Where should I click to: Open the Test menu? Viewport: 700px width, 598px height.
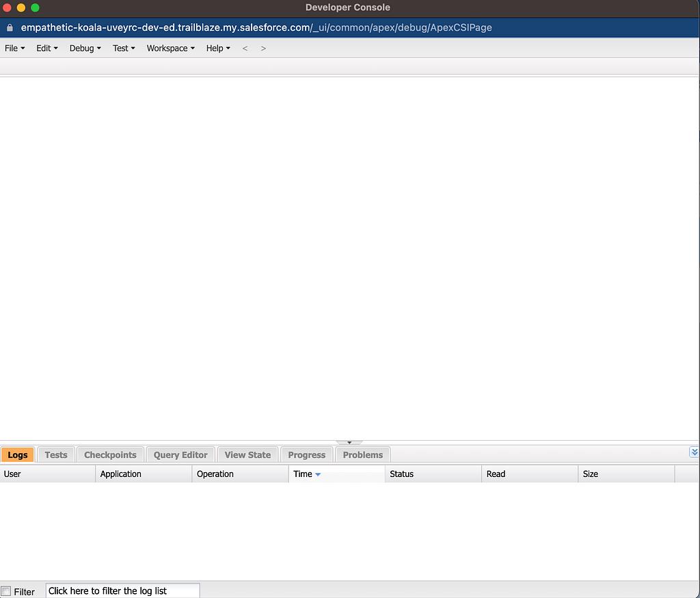point(124,49)
